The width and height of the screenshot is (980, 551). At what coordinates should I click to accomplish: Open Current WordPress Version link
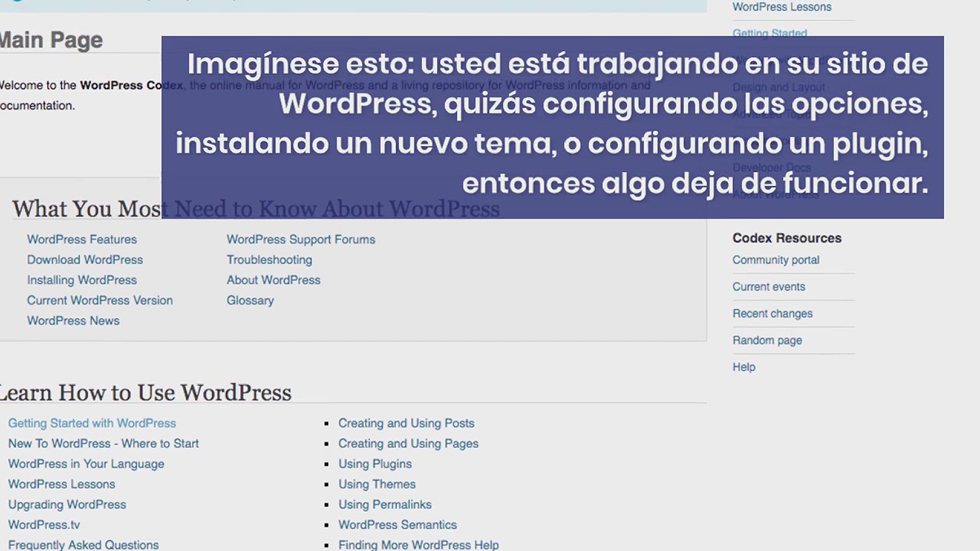pyautogui.click(x=100, y=300)
